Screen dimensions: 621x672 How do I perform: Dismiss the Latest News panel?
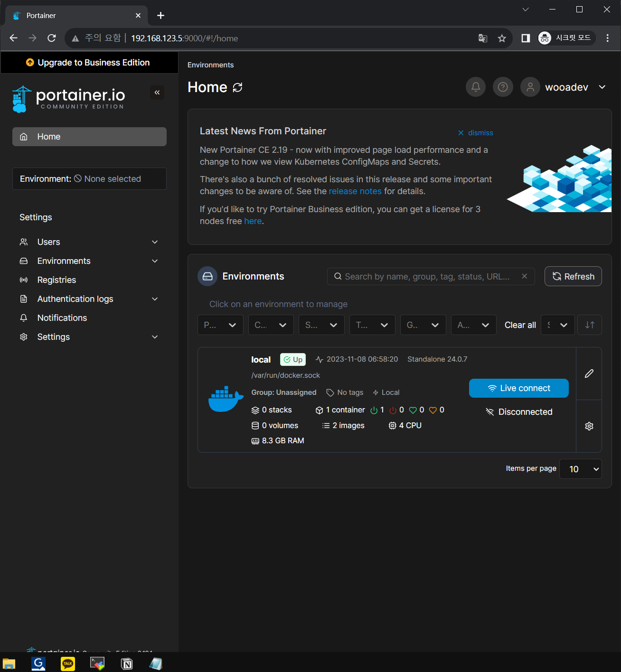(475, 133)
